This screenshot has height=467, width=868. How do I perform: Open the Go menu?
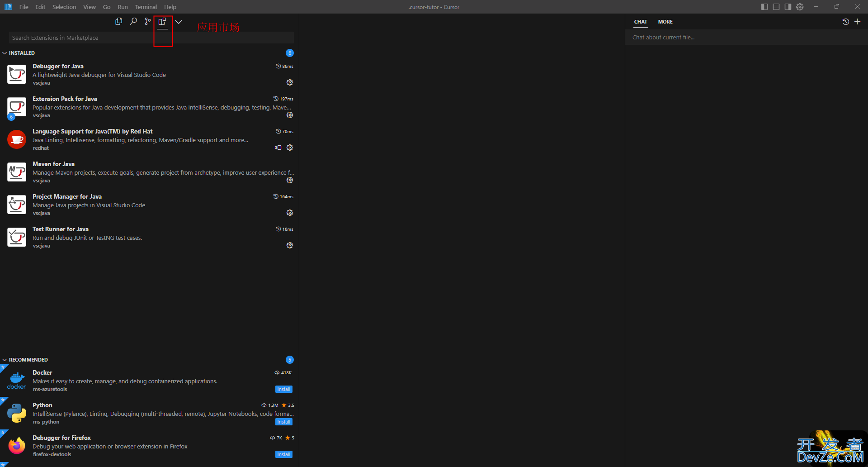[107, 7]
